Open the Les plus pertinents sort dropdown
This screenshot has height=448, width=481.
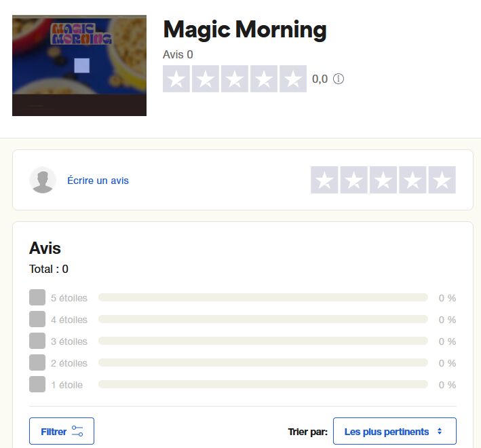click(395, 431)
